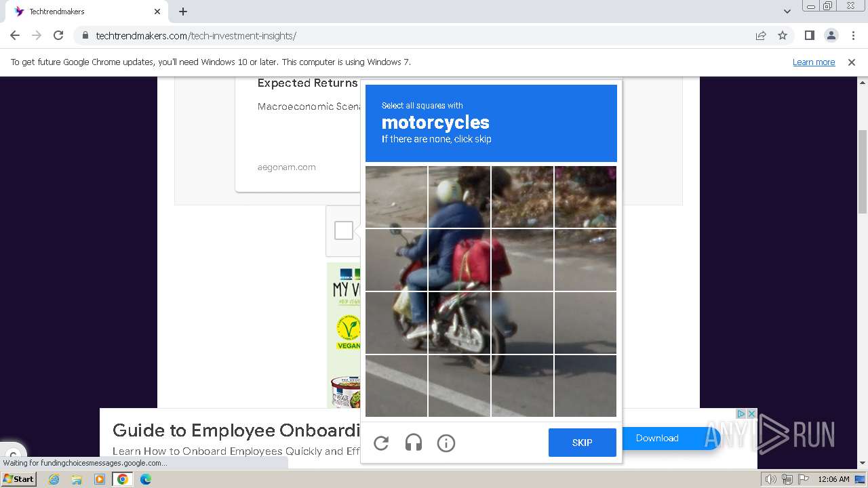Select captcha tile with motorcycle front wheel

(x=396, y=323)
